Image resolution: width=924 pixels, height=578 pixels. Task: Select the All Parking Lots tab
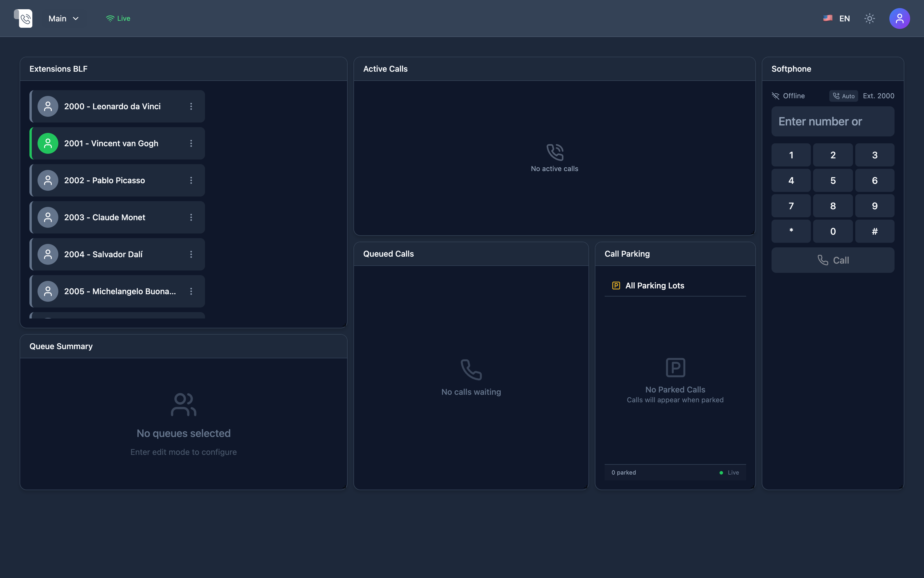click(x=648, y=286)
